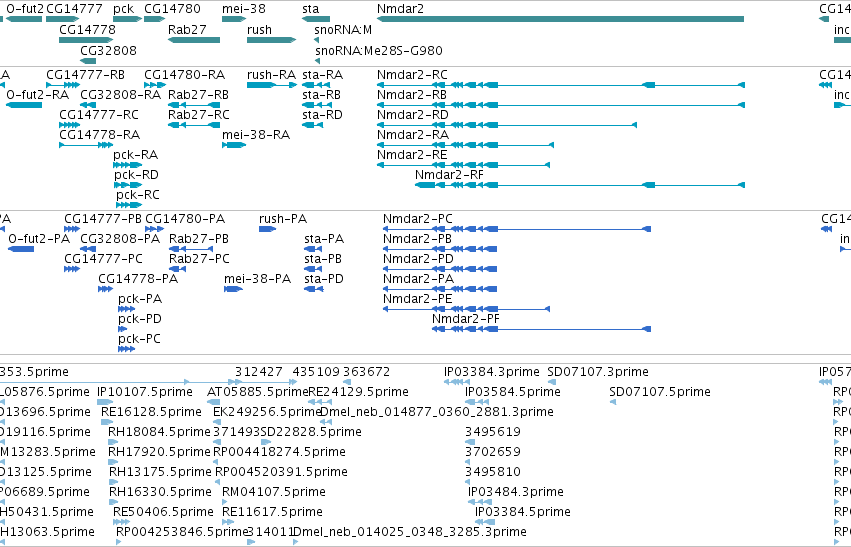Click the snoRNA:Me28S-G980 label
The width and height of the screenshot is (851, 547).
point(379,50)
